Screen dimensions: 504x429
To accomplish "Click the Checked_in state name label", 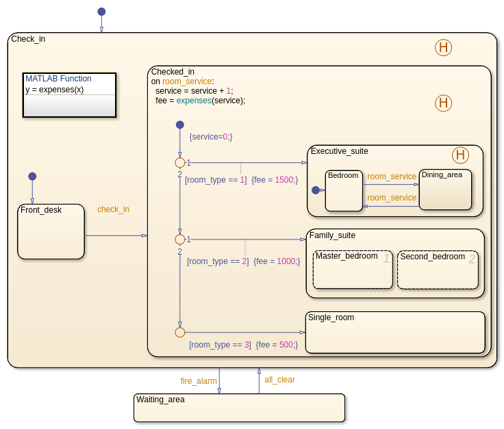I will (x=173, y=72).
